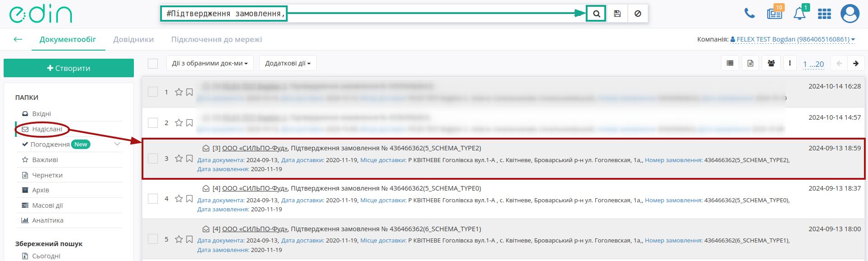Bookmark document row 3
This screenshot has height=261, width=868.
[190, 158]
